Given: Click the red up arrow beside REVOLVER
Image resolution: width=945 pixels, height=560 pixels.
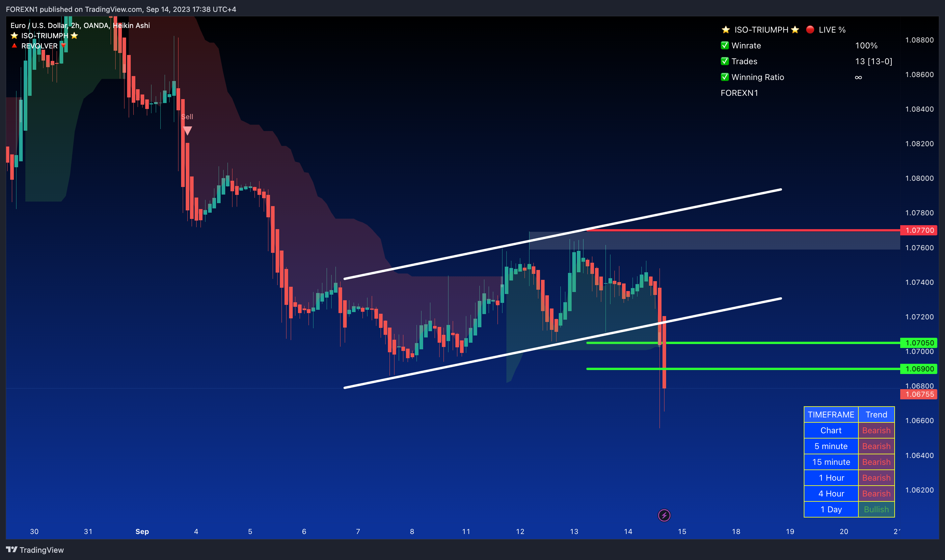Looking at the screenshot, I should [14, 46].
